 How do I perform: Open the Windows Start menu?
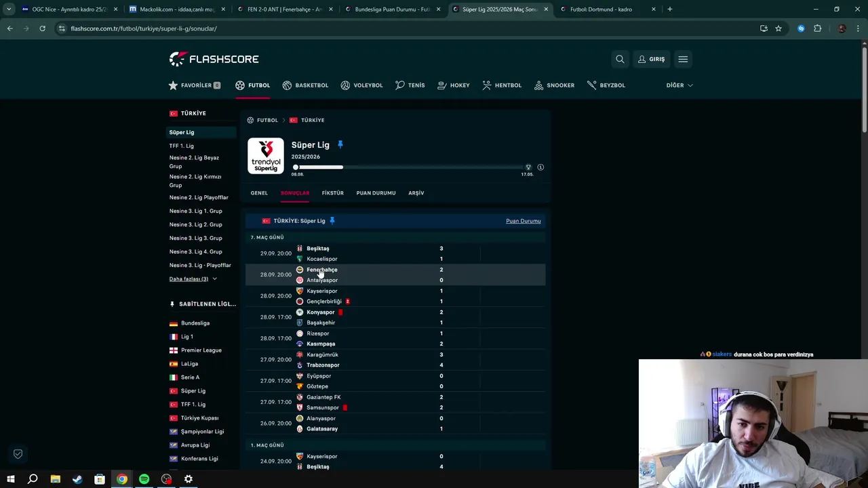(x=11, y=479)
